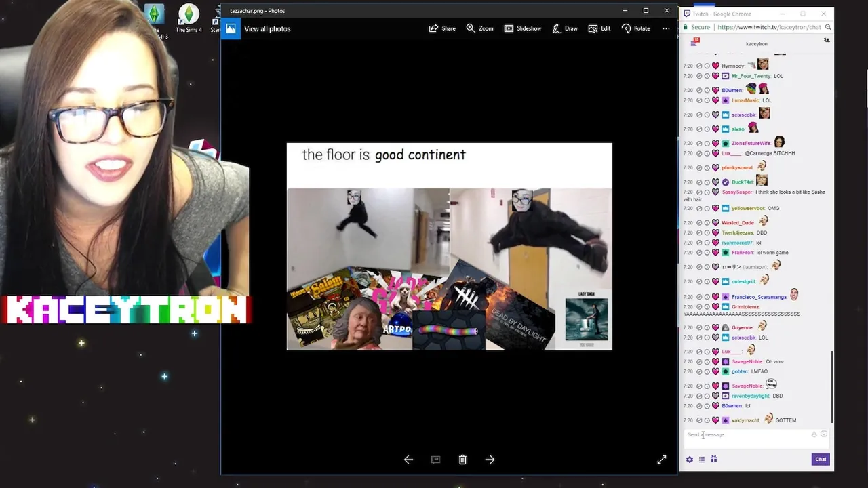The image size is (868, 488).
Task: Open chat settings gear icon
Action: click(690, 460)
